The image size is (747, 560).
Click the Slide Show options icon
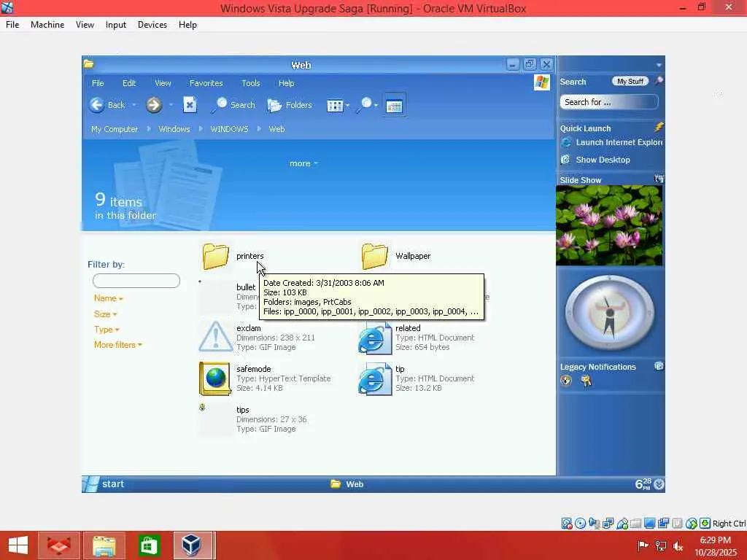659,179
